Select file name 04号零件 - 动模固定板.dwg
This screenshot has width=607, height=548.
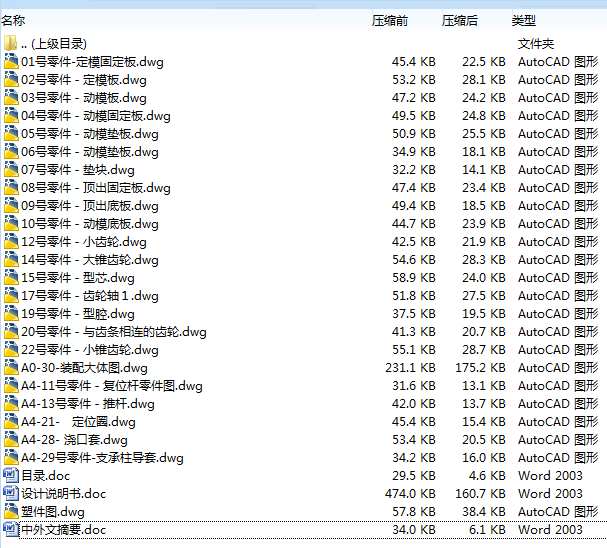coord(96,116)
